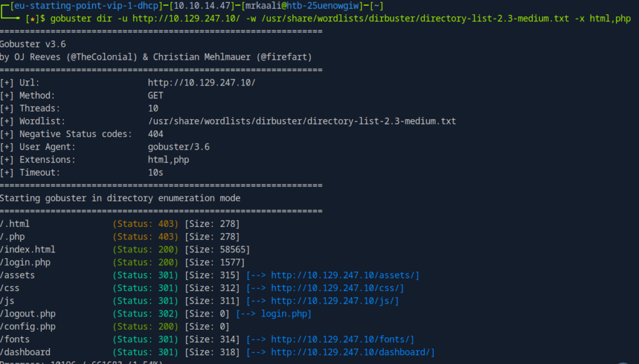Click the Status: 403 code for /.html
The width and height of the screenshot is (639, 364).
point(145,224)
